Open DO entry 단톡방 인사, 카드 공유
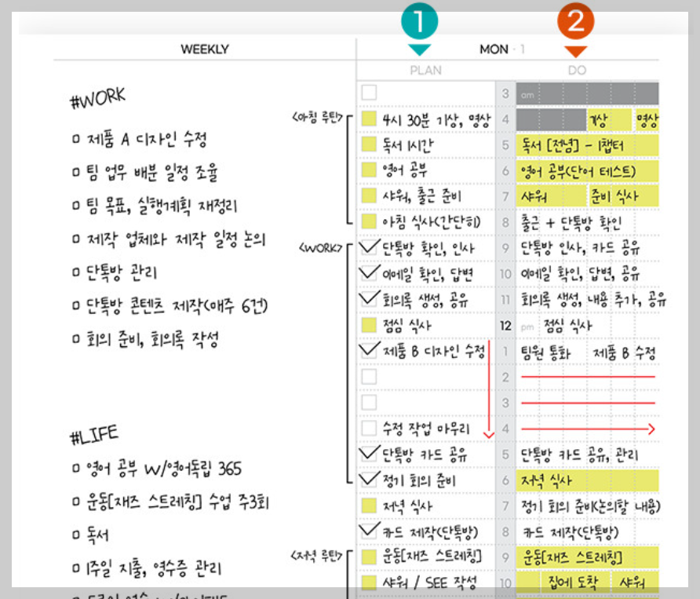 click(x=581, y=248)
